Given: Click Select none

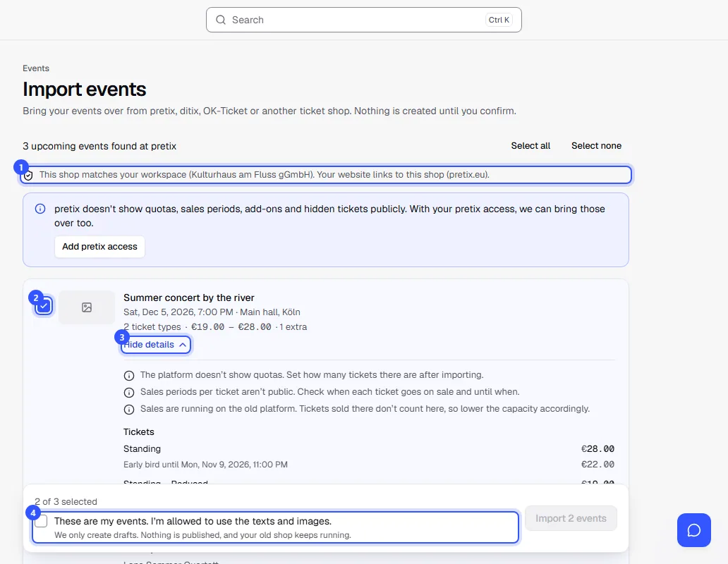Looking at the screenshot, I should [x=596, y=146].
